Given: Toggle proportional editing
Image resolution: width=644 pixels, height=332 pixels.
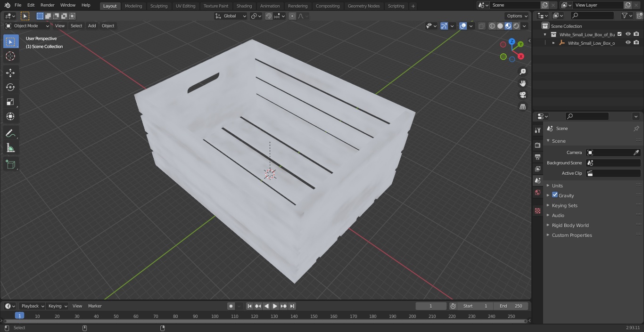Looking at the screenshot, I should (292, 16).
